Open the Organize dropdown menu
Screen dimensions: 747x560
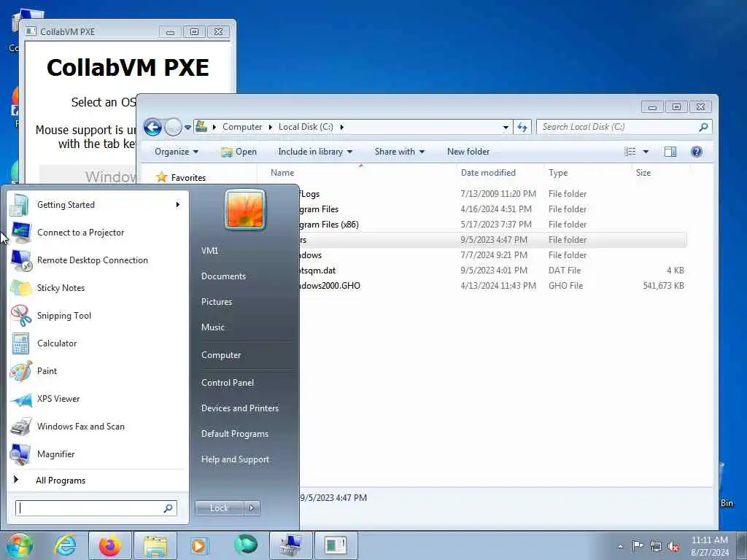[x=177, y=152]
